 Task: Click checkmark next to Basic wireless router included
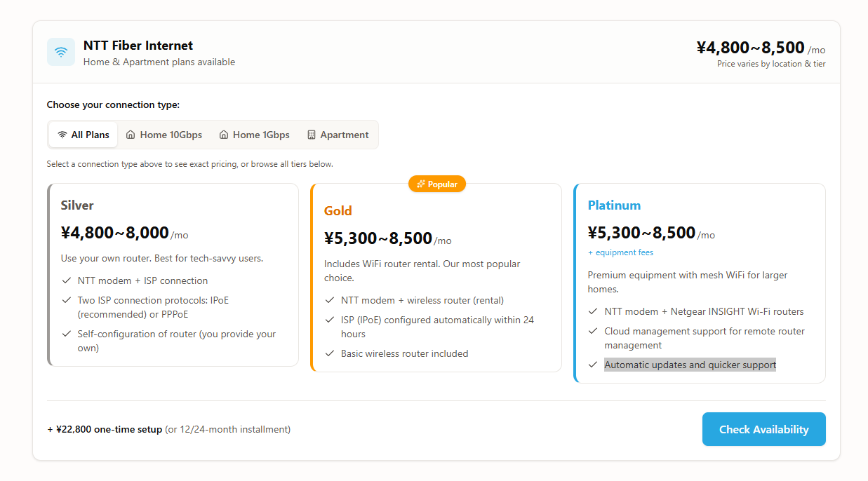[x=330, y=353]
